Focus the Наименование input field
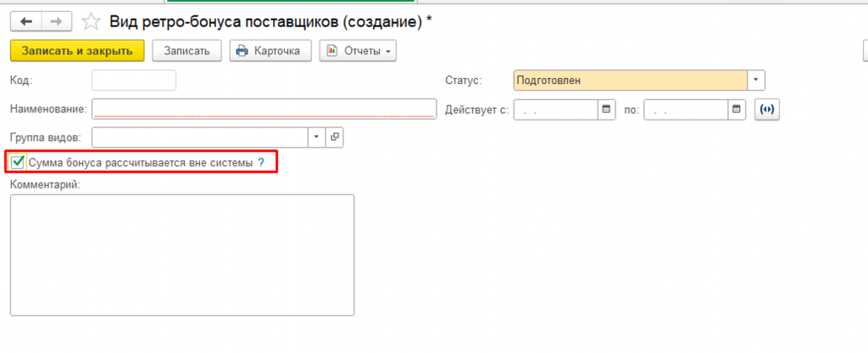Viewport: 868px width, 353px height. (x=264, y=109)
